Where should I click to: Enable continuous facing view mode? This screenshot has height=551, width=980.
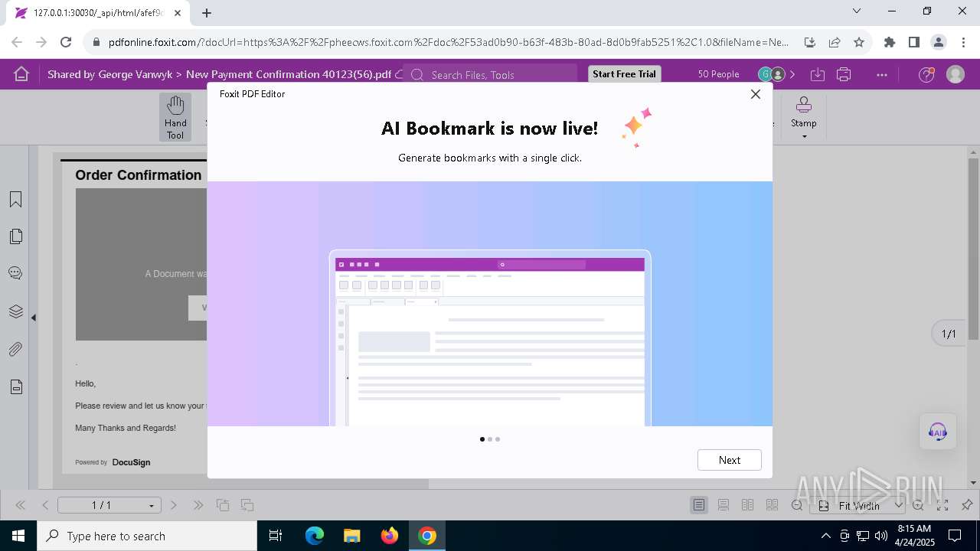[773, 505]
